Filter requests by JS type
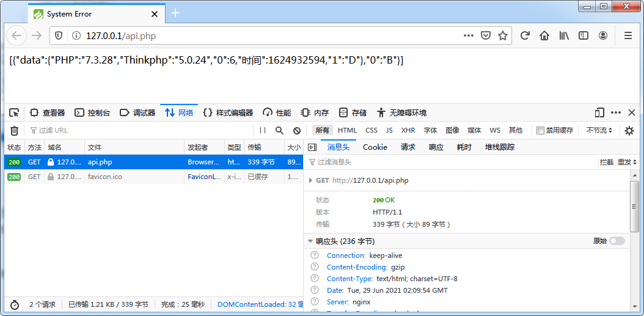This screenshot has width=644, height=316. 389,130
